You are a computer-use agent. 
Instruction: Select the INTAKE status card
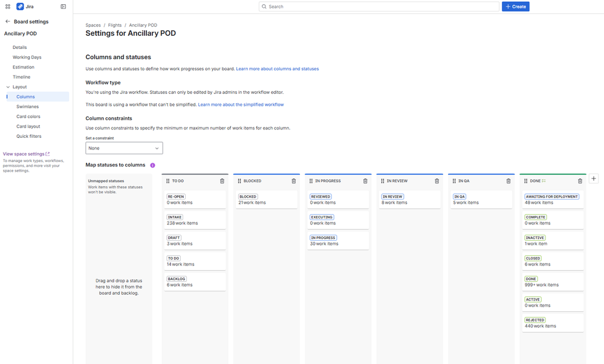coord(195,220)
